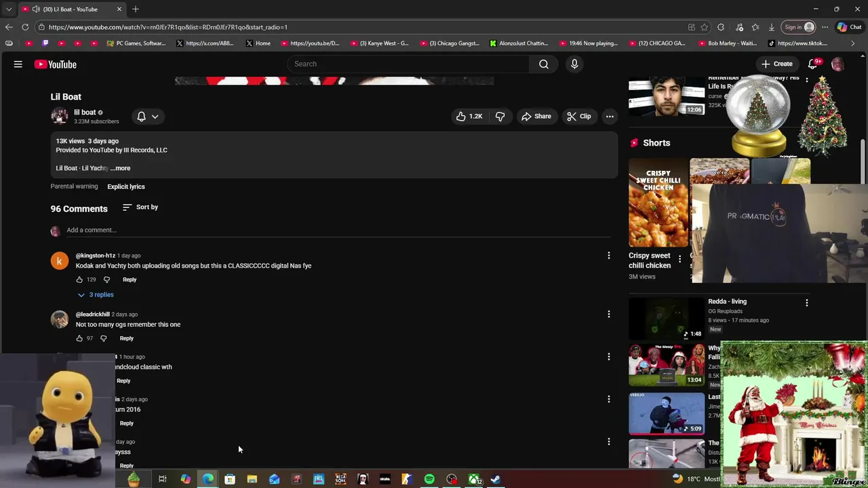Open Copilot Chat in Edge

pos(849,27)
